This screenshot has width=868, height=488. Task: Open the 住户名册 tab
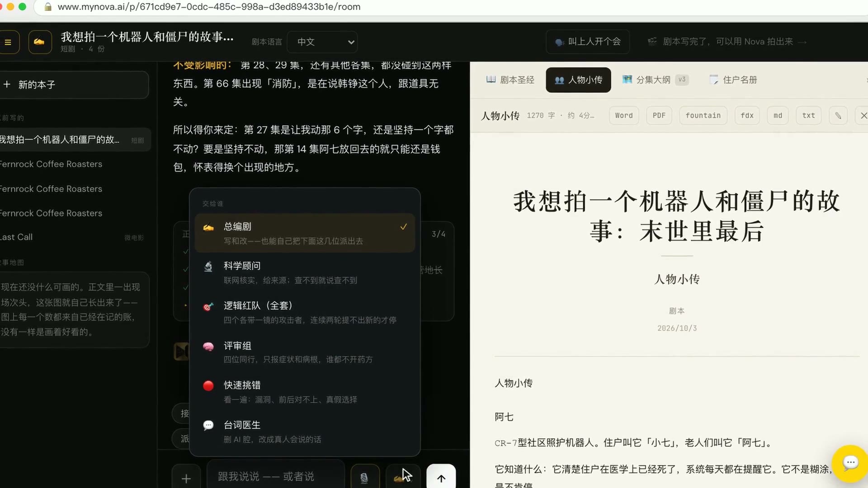tap(733, 80)
